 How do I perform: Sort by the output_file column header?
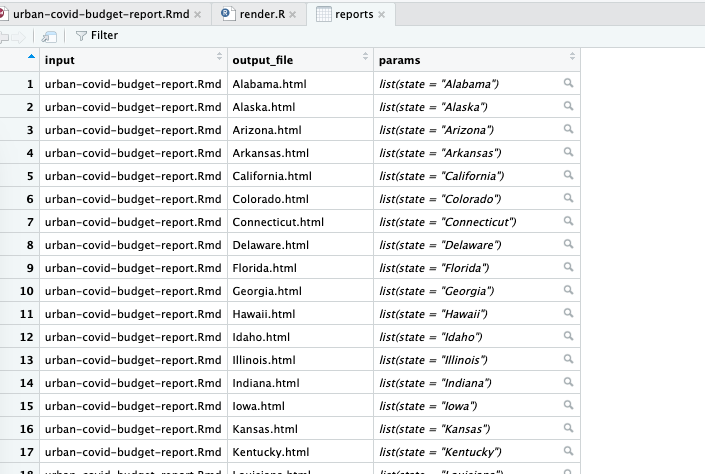[300, 60]
